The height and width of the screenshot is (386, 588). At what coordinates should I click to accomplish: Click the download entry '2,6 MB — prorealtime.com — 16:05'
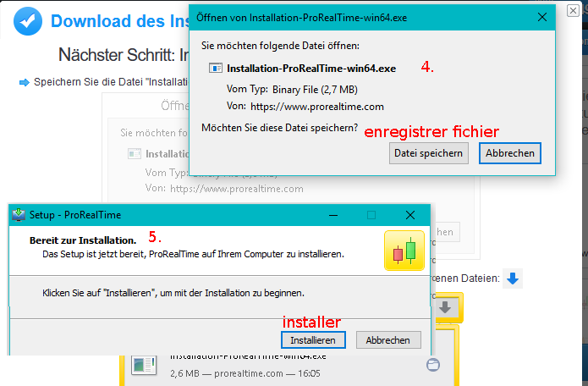click(x=245, y=373)
